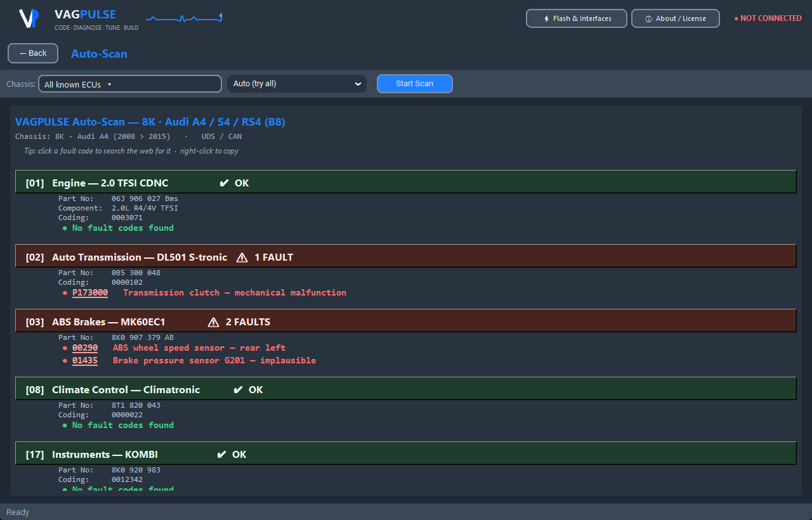Image resolution: width=812 pixels, height=520 pixels.
Task: Click ABS wheel speed sensor rear left description
Action: pyautogui.click(x=199, y=348)
